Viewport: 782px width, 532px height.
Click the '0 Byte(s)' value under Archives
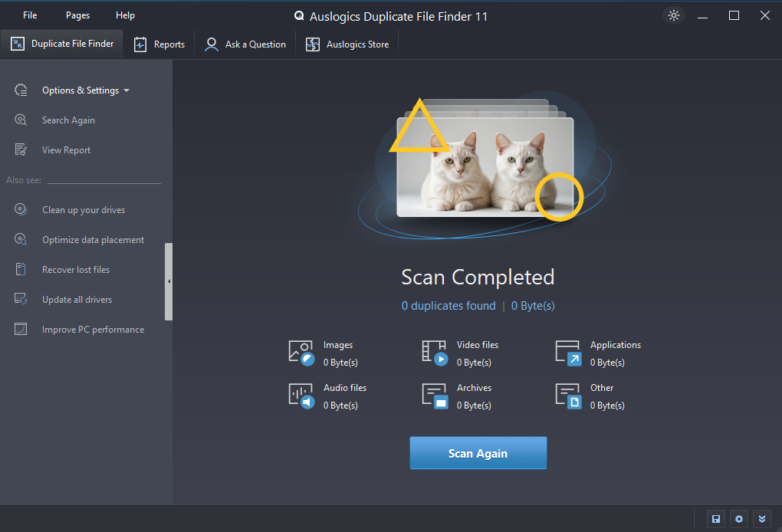474,406
